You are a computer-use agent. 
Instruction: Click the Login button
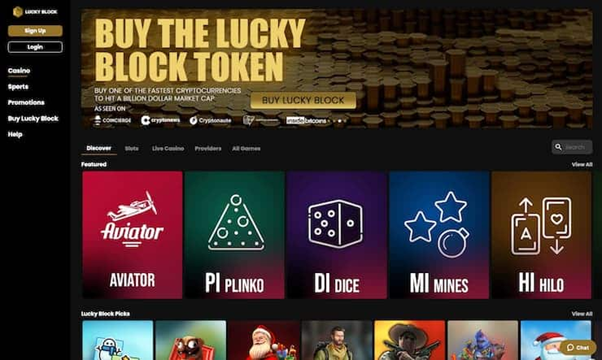pos(35,47)
